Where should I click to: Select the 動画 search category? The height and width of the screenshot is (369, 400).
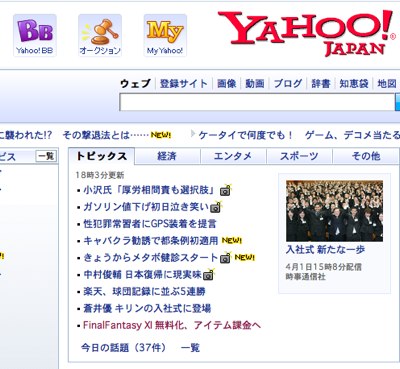[255, 83]
